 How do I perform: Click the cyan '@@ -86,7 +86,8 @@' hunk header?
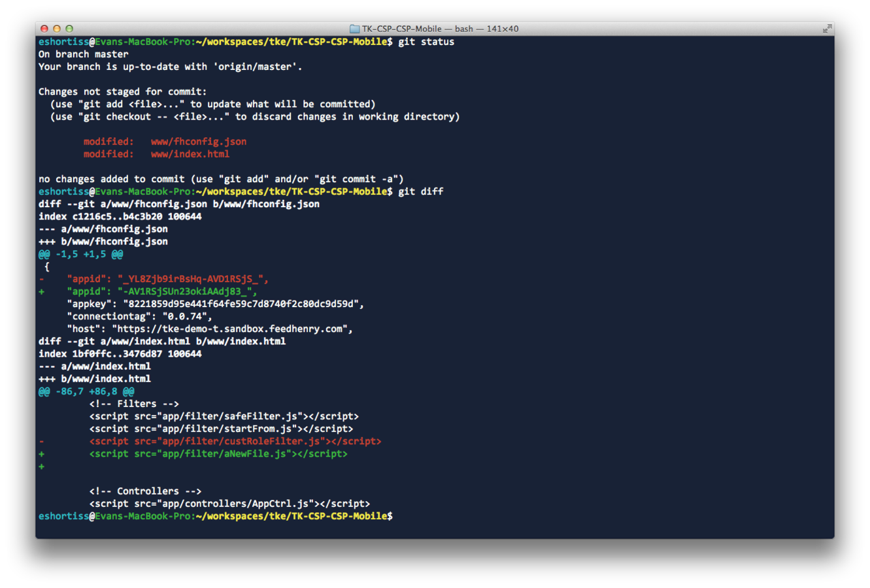click(86, 391)
